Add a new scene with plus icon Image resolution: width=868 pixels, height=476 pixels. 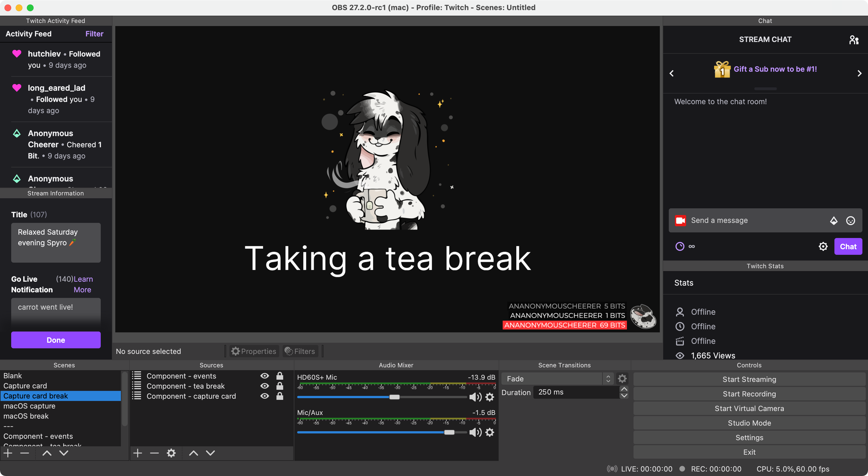(8, 453)
